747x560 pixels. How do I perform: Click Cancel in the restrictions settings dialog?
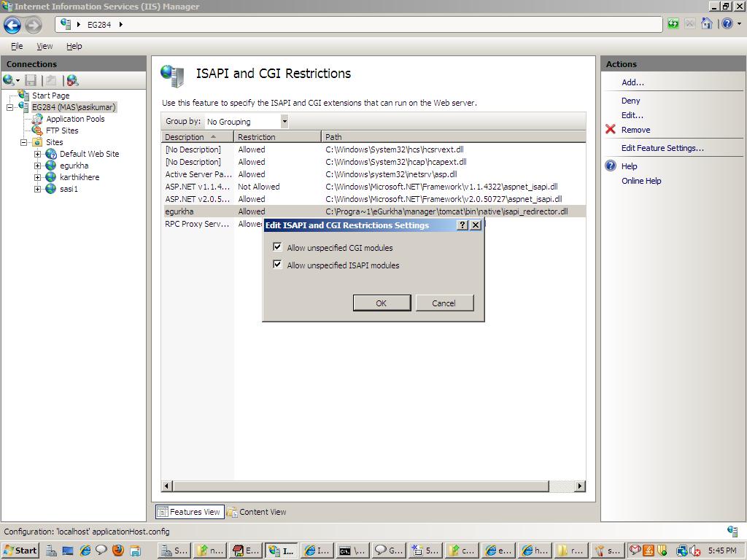[x=444, y=303]
